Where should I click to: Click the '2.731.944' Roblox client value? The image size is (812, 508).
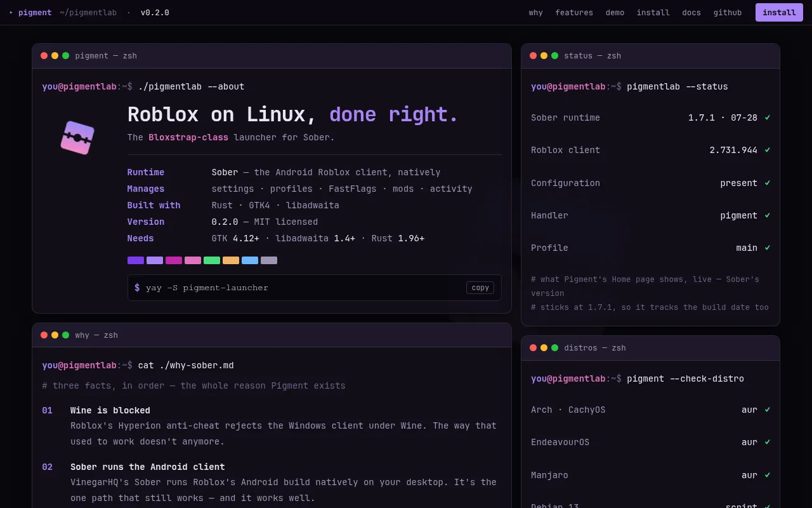point(733,150)
